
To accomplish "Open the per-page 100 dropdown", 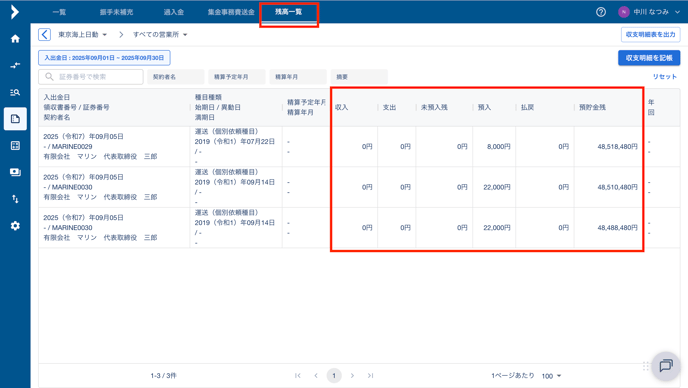I will tap(552, 376).
